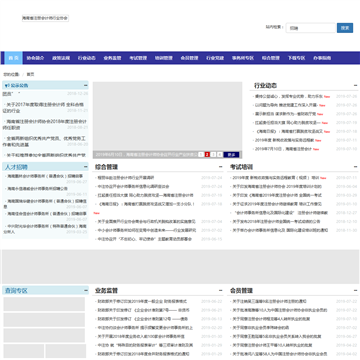Click the 人才招聘 panel heading
The height and width of the screenshot is (360, 360).
coord(16,167)
